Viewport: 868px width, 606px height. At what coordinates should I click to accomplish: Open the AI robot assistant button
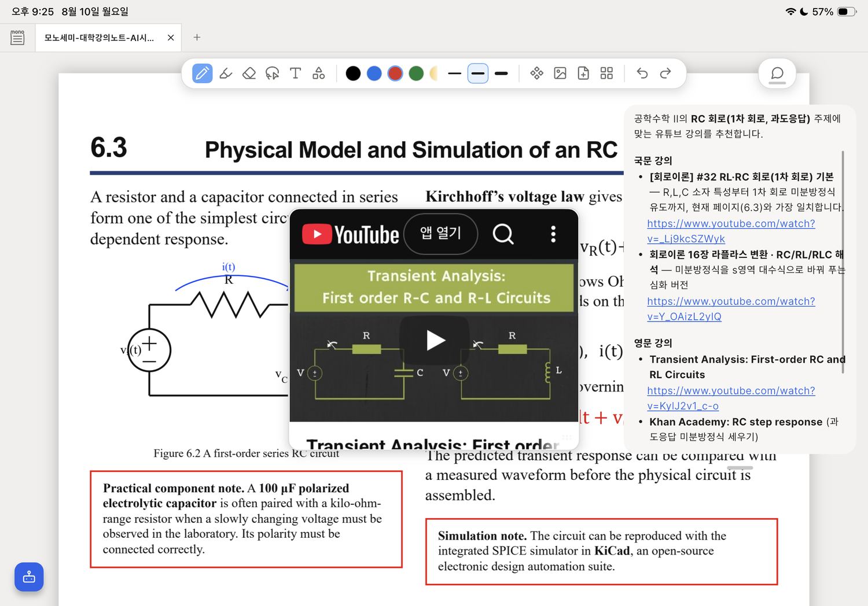pyautogui.click(x=29, y=577)
